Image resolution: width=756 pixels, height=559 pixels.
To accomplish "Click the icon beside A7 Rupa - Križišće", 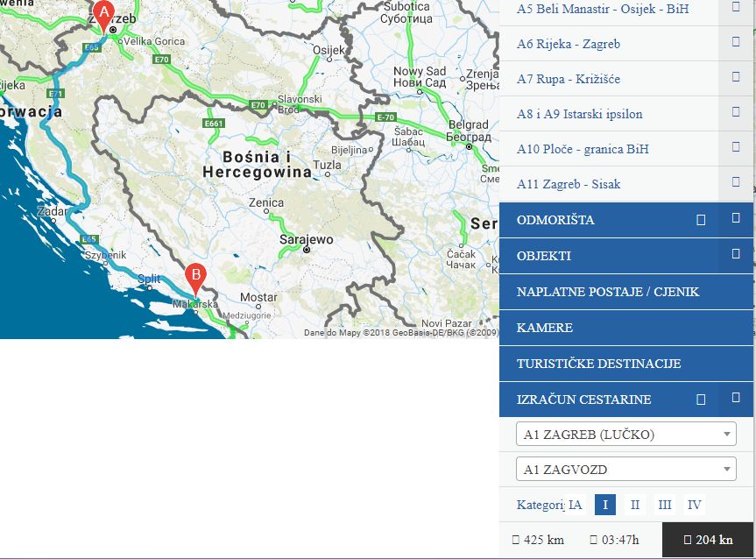I will click(736, 77).
